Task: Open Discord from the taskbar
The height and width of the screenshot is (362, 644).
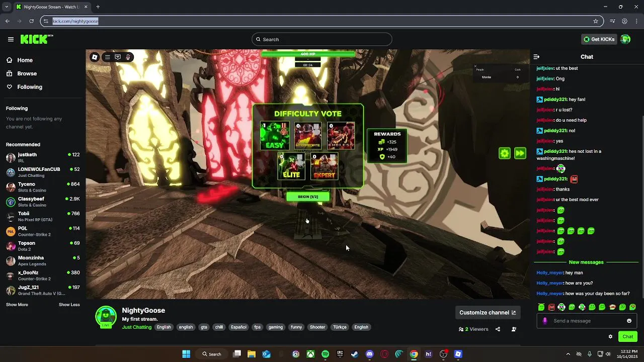Action: click(x=370, y=354)
